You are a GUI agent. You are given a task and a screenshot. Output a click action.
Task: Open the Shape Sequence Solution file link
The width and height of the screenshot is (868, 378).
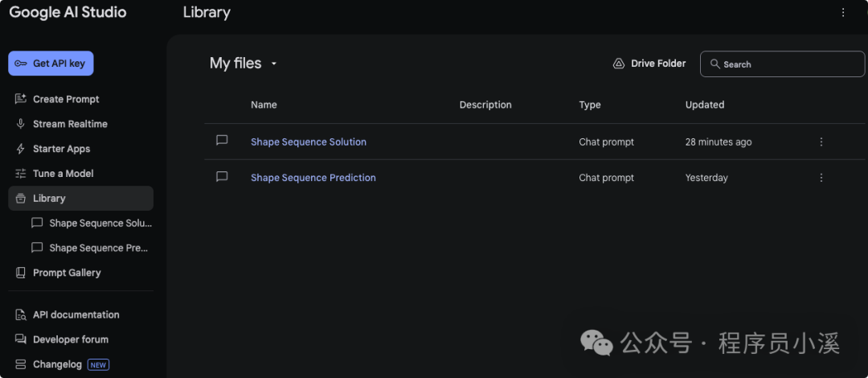(309, 142)
